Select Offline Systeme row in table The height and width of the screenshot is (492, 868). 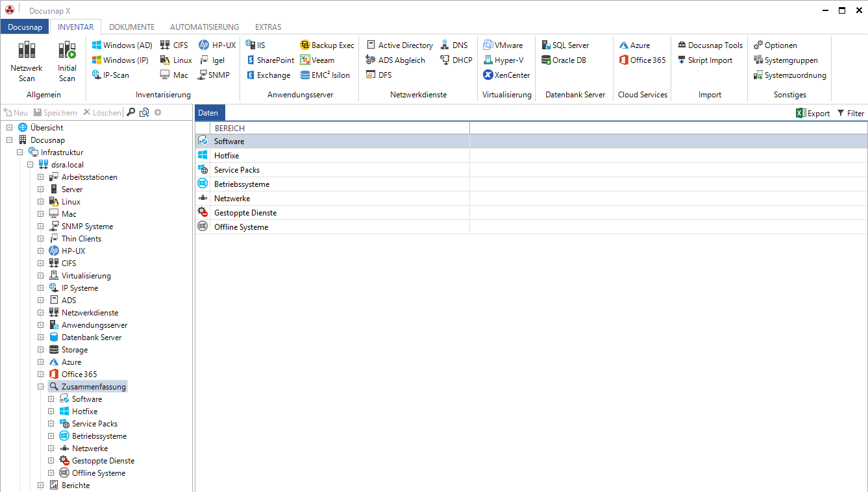(531, 227)
